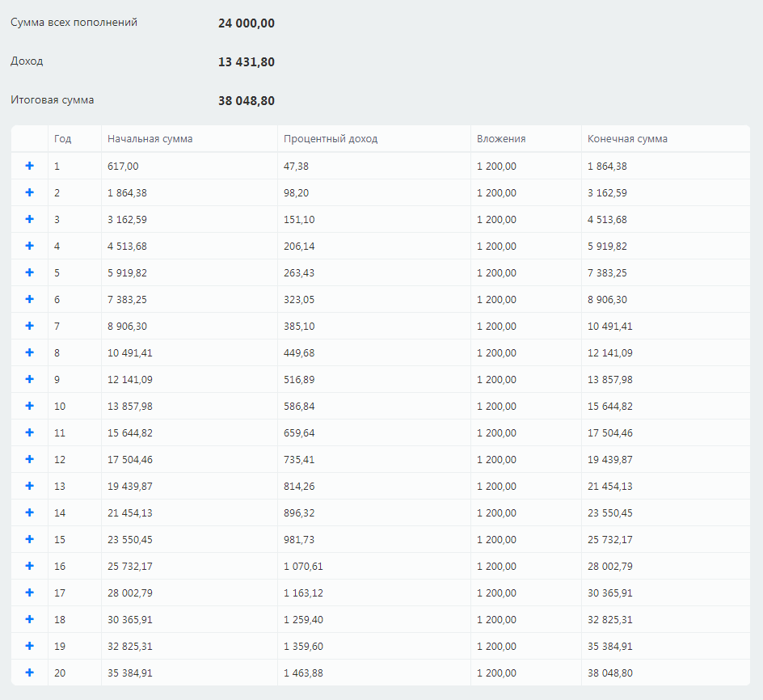Select the income value 13 431,80

click(x=247, y=61)
